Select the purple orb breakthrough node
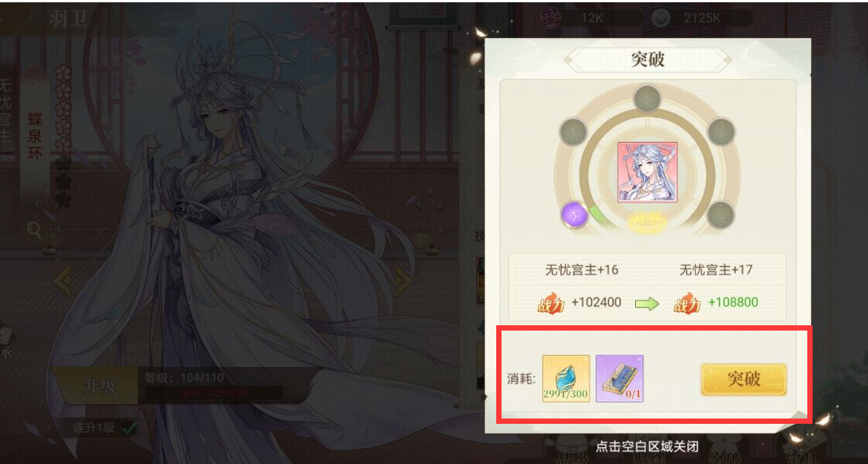Image resolution: width=868 pixels, height=464 pixels. [575, 214]
